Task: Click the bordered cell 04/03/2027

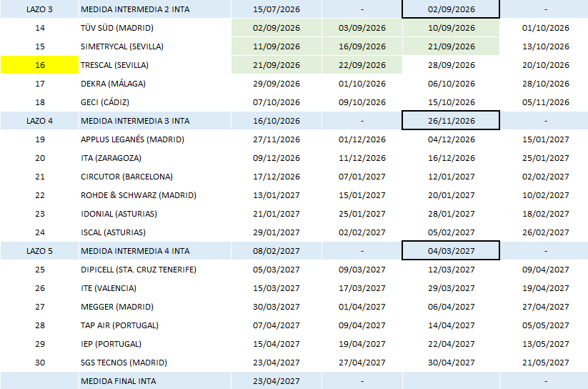Action: pyautogui.click(x=451, y=251)
